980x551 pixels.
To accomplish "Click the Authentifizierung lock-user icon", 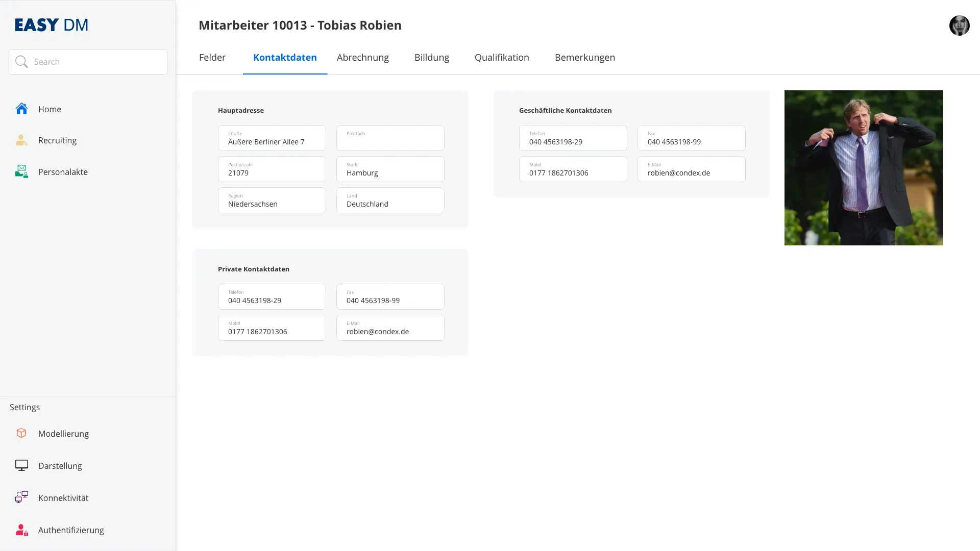I will tap(21, 530).
